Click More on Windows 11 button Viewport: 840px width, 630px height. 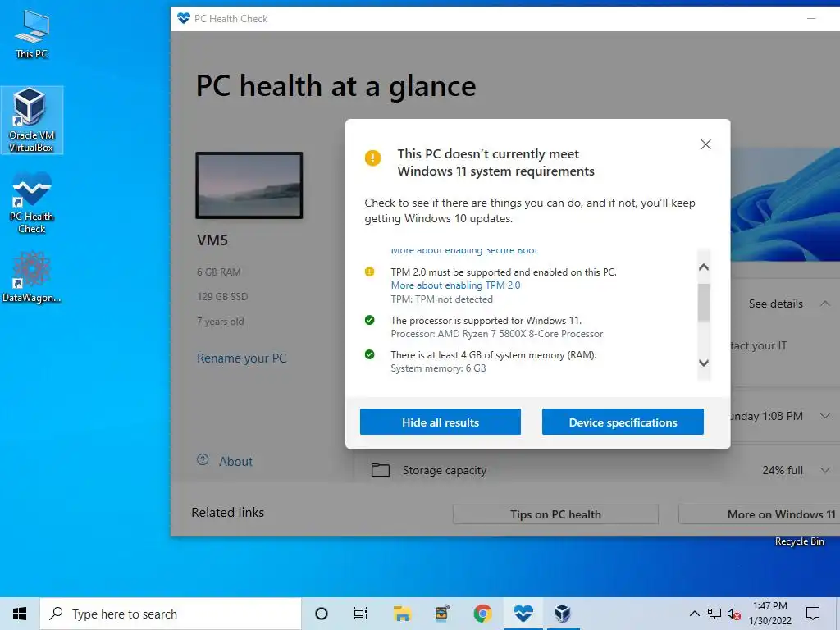pyautogui.click(x=760, y=514)
